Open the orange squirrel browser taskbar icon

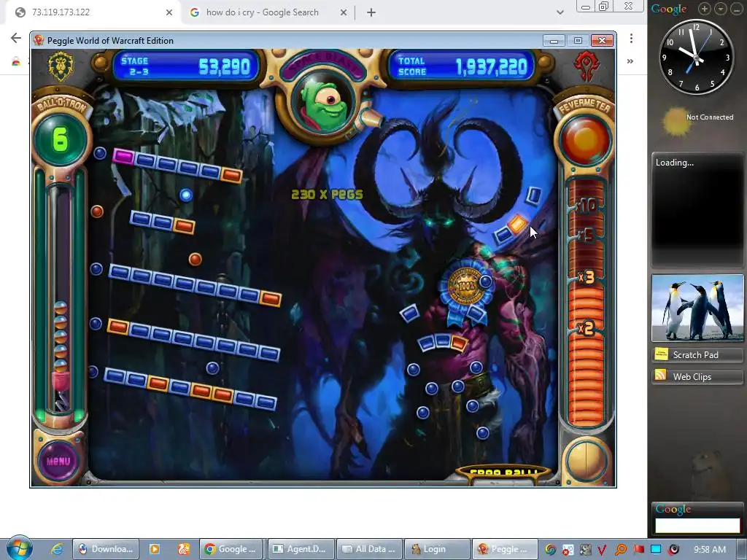[x=184, y=549]
